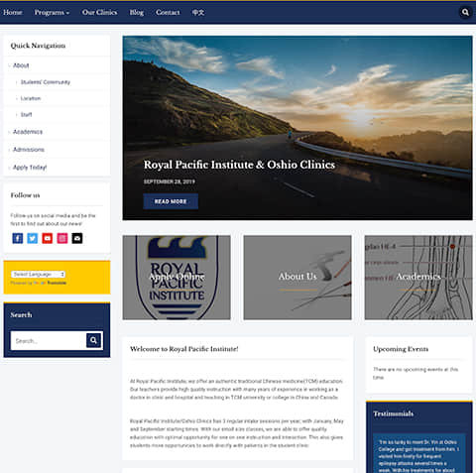476x473 pixels.
Task: Open the Twitter social icon
Action: tap(33, 238)
